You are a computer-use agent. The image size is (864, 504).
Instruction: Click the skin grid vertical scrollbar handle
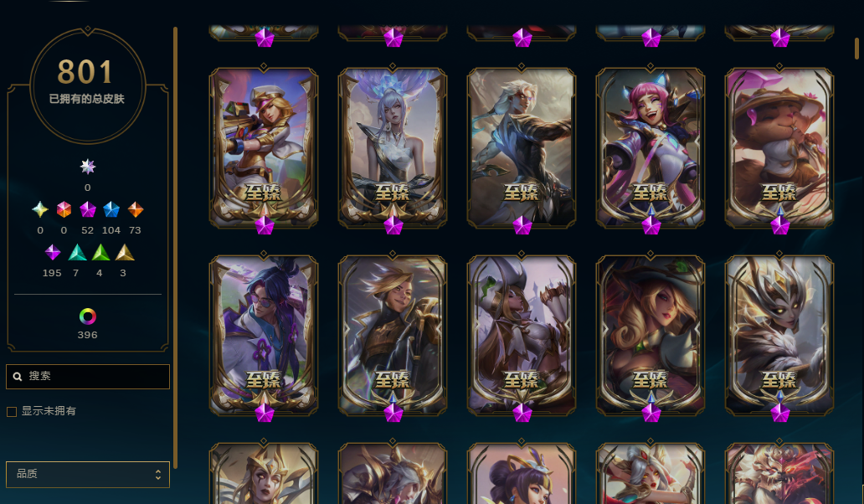coord(856,49)
